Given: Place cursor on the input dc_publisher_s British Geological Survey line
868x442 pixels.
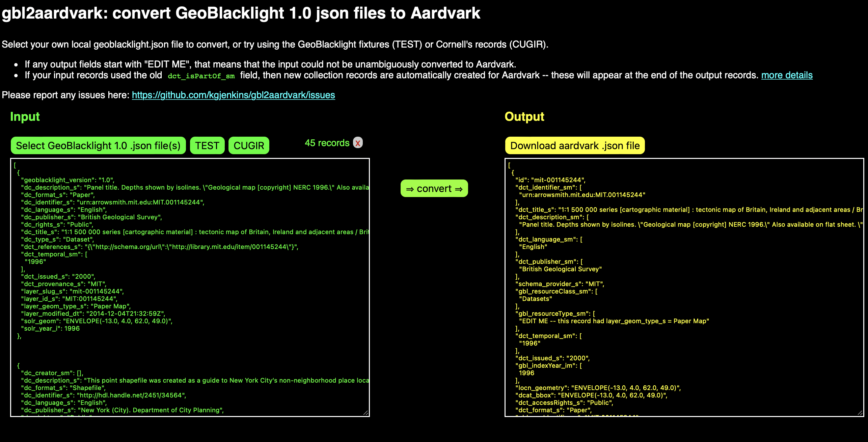Looking at the screenshot, I should pyautogui.click(x=91, y=217).
